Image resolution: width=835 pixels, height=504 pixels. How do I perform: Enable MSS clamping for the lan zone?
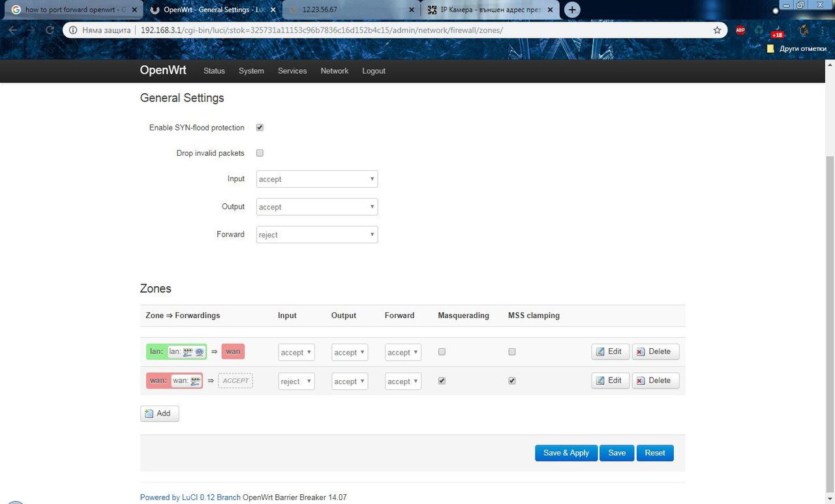click(512, 351)
